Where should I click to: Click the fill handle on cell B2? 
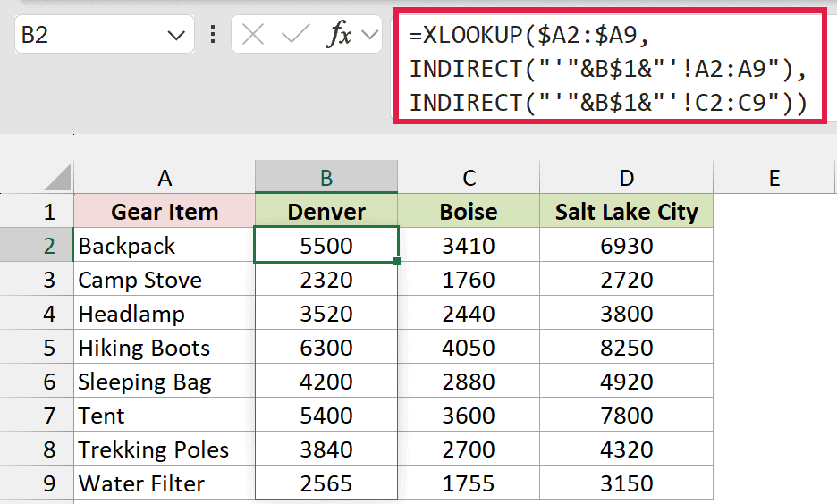pos(397,261)
